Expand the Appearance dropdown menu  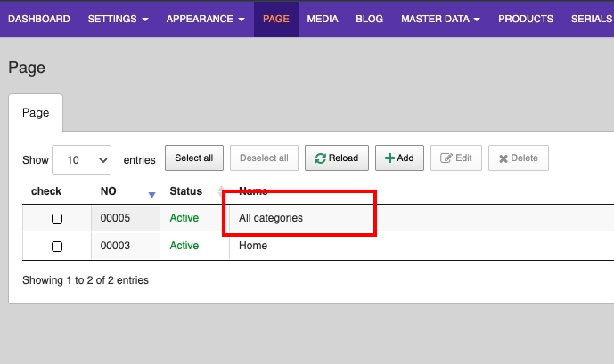205,19
